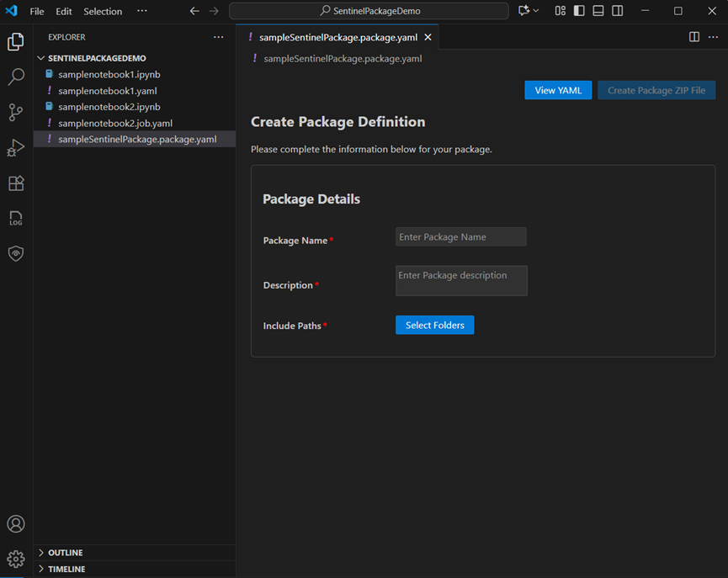Open the Sentinel shield view in the sidebar

click(x=15, y=253)
